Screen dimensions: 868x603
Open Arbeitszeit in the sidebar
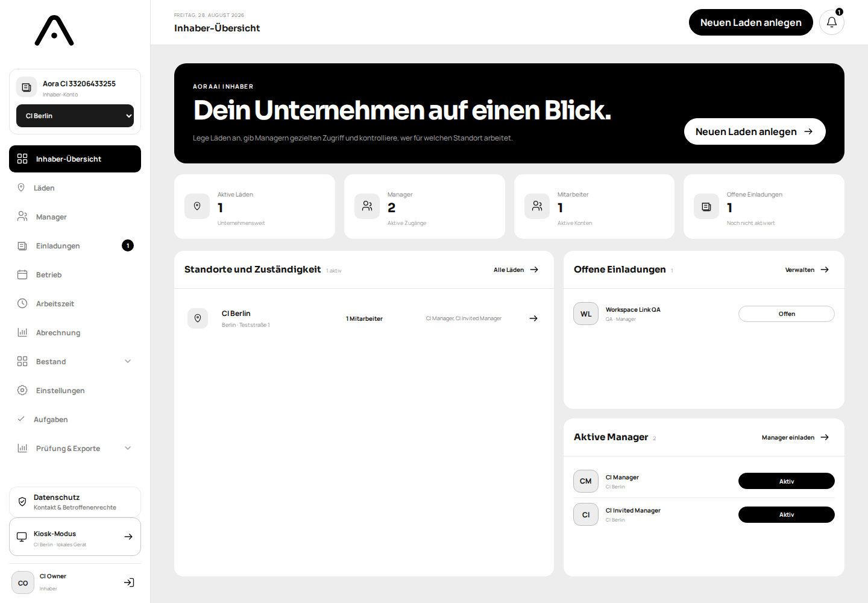75,303
